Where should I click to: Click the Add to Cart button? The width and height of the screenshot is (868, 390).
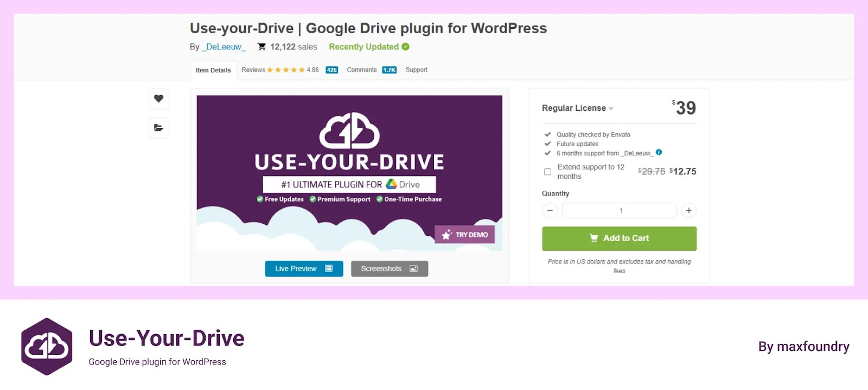point(620,238)
